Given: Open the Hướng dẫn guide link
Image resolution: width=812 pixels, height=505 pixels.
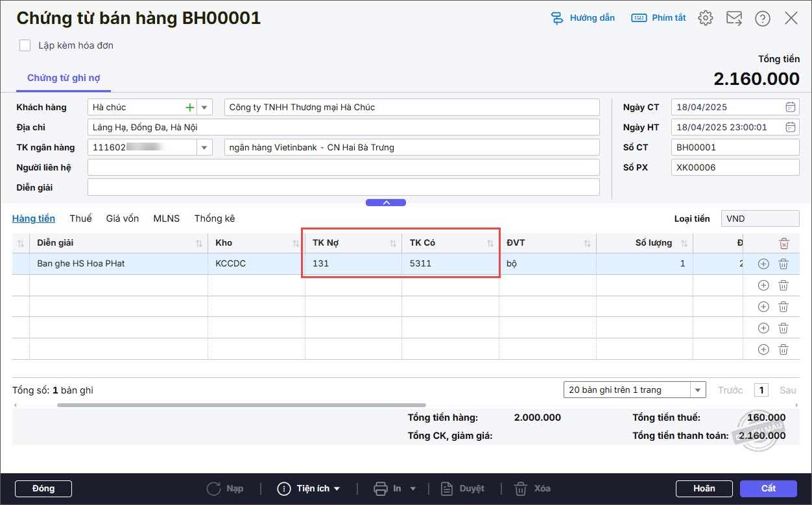Looking at the screenshot, I should pos(582,18).
